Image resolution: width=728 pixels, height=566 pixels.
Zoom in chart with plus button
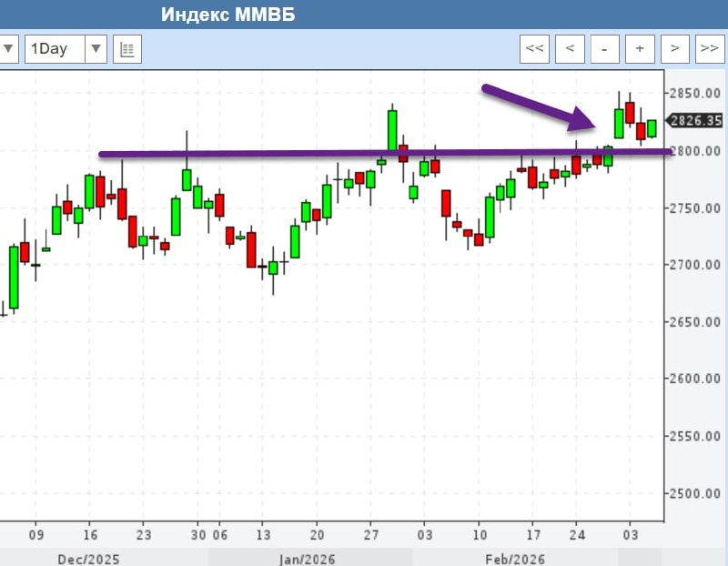coord(640,49)
